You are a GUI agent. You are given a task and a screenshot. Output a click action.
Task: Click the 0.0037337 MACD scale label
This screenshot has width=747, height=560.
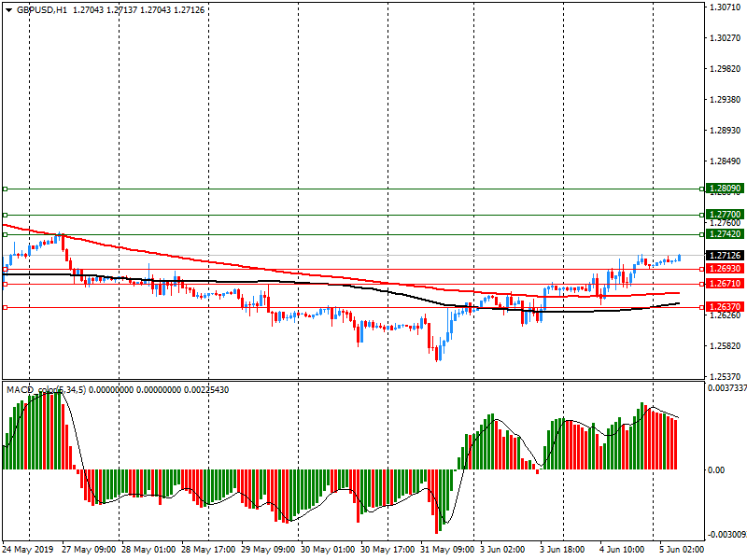pyautogui.click(x=727, y=388)
